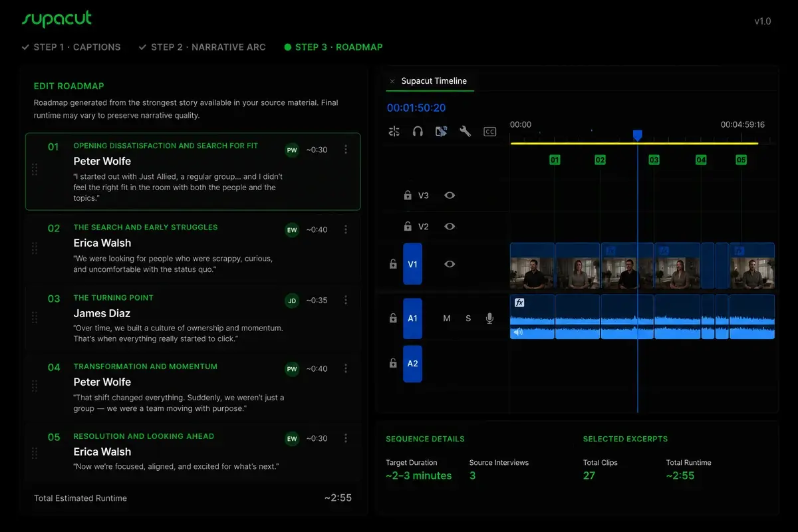
Task: Click the EW avatar badge on item 05
Action: coord(292,439)
